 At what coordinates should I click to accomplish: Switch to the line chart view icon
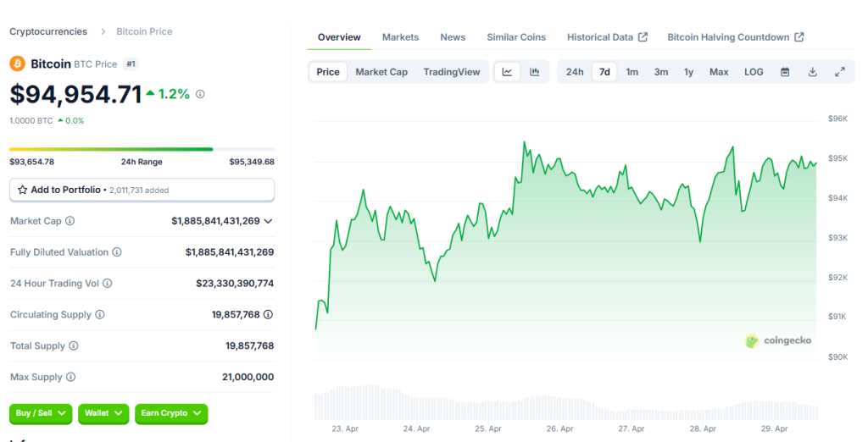pyautogui.click(x=507, y=72)
